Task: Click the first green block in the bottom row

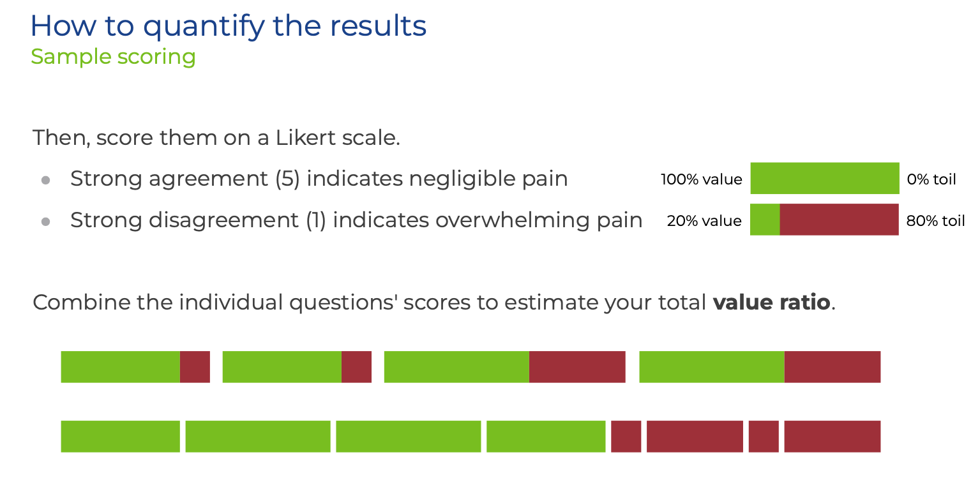Action: (120, 437)
